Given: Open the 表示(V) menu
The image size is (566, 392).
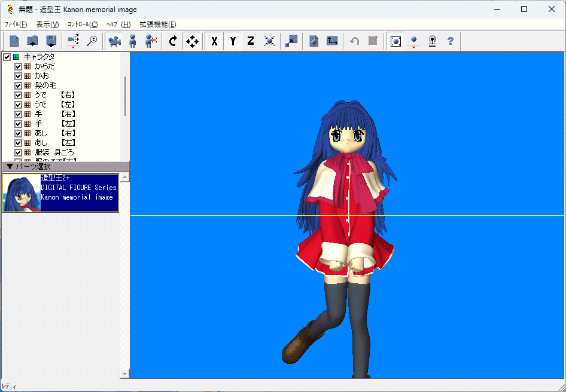Looking at the screenshot, I should 47,24.
